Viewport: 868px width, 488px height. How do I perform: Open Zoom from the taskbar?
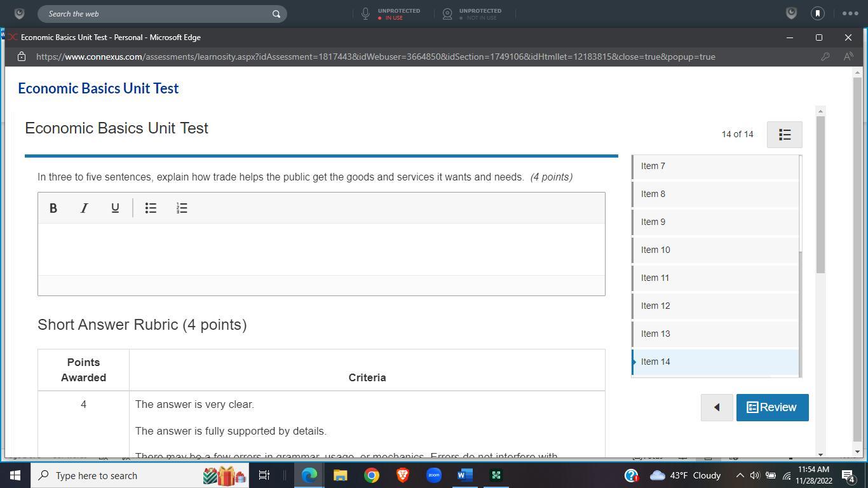[x=434, y=475]
